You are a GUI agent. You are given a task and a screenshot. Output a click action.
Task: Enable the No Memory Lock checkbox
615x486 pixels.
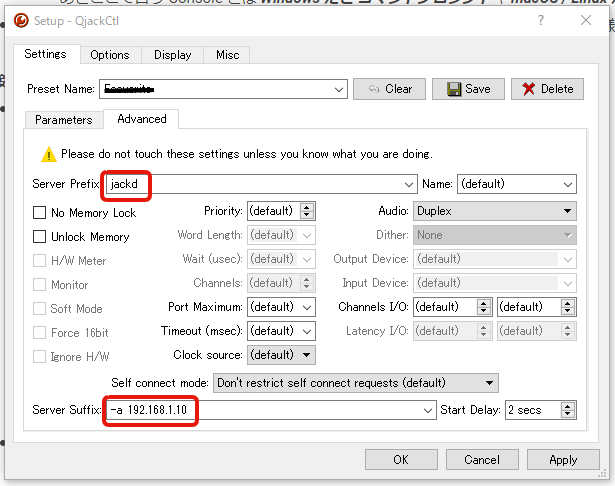pos(39,213)
